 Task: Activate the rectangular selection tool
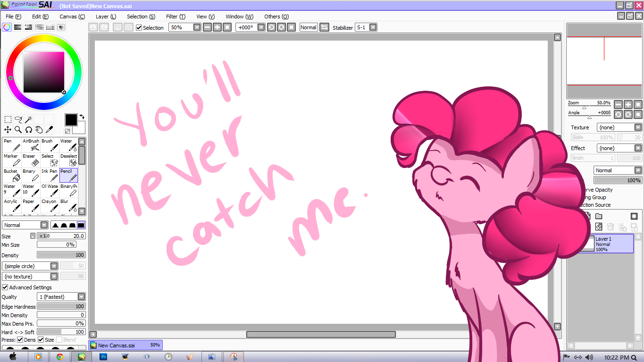coord(8,119)
